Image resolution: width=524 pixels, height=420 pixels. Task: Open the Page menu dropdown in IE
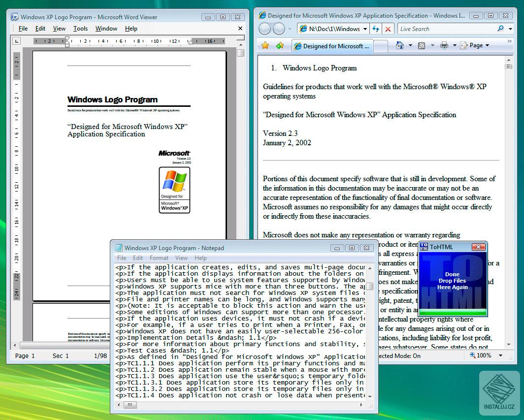[475, 45]
